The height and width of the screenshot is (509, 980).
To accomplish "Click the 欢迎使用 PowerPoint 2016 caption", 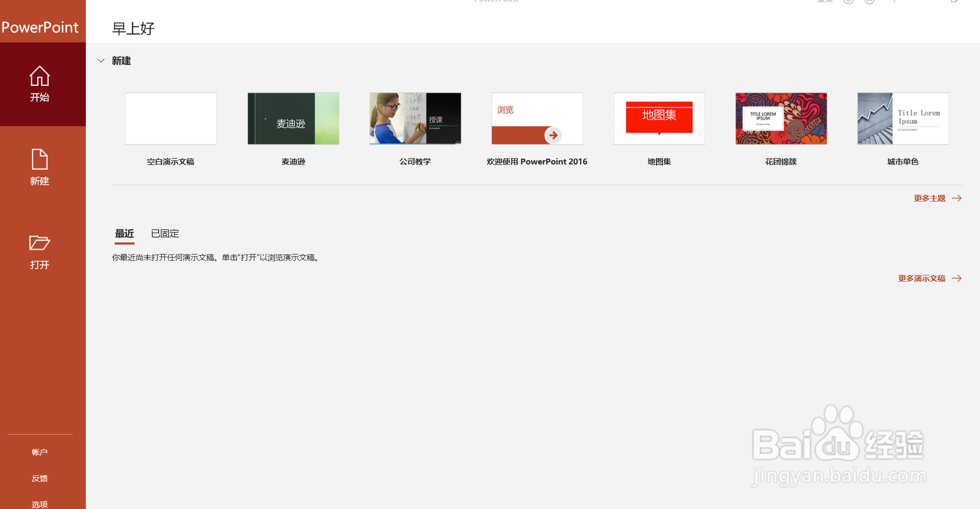I will [537, 162].
